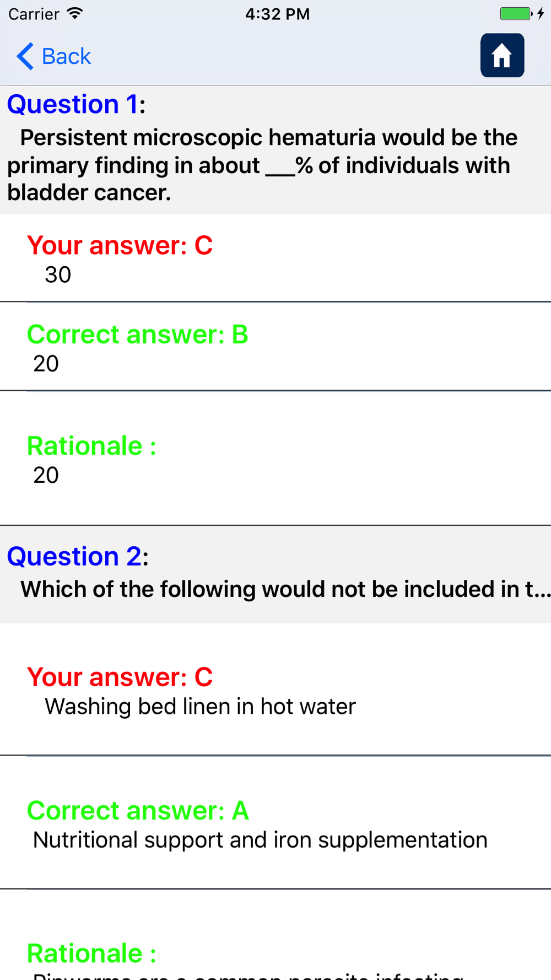
Task: Tap the blue back chevron arrow
Action: click(x=25, y=56)
